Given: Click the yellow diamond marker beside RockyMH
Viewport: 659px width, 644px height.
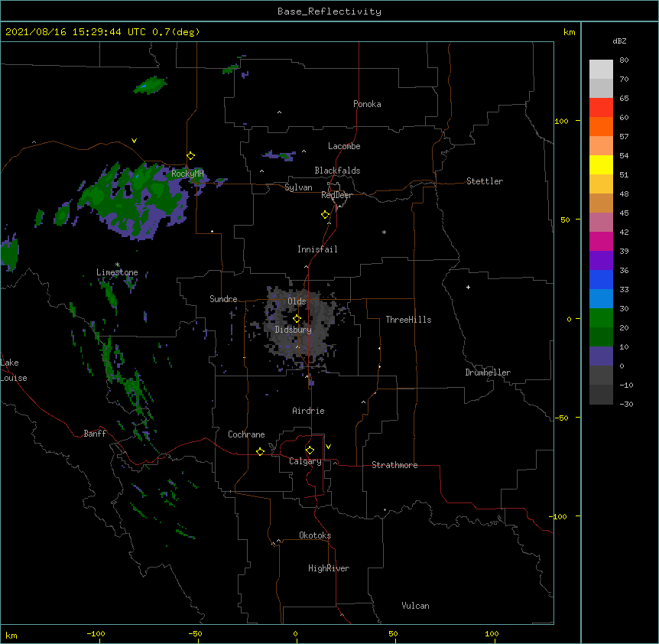Looking at the screenshot, I should 191,155.
